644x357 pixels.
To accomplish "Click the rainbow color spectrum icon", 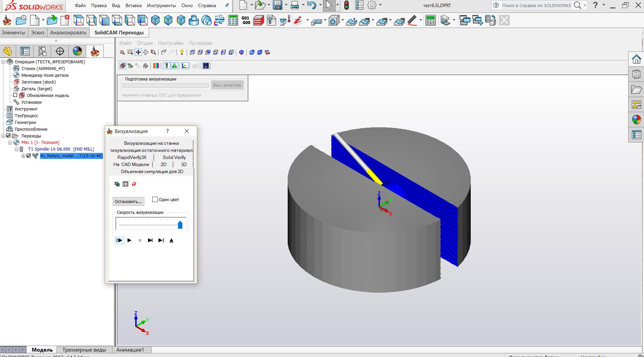I will point(156,66).
